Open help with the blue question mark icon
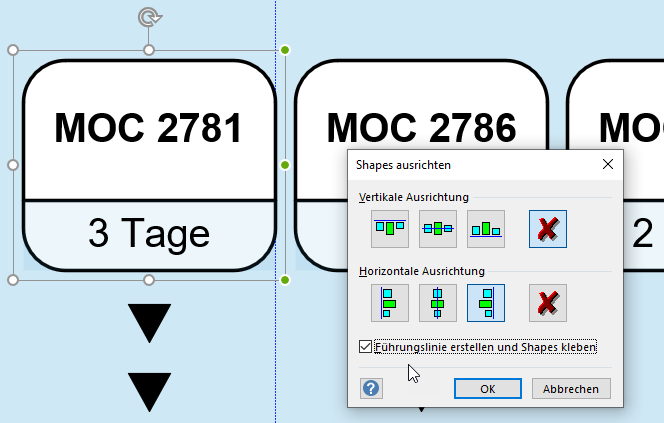 [372, 388]
